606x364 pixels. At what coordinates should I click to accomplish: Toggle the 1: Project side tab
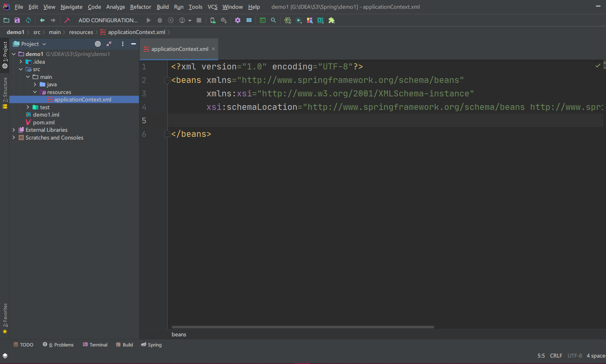pyautogui.click(x=5, y=55)
